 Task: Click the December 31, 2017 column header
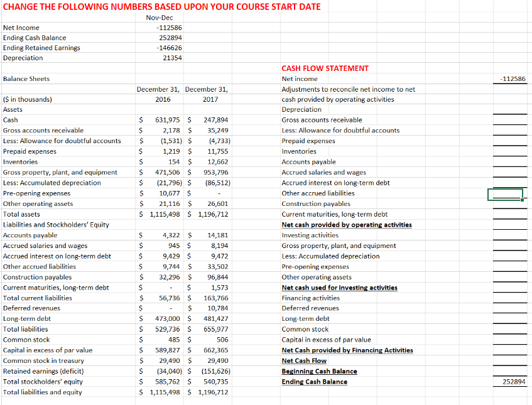206,89
